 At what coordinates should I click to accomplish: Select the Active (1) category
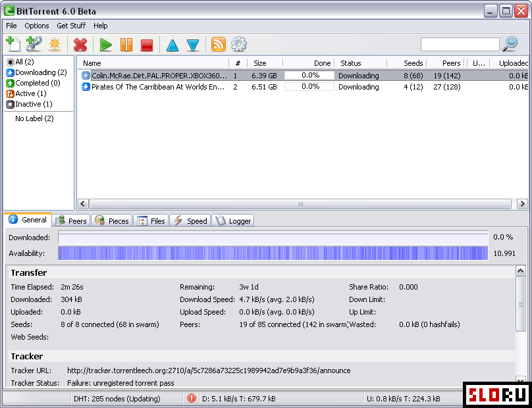26,93
